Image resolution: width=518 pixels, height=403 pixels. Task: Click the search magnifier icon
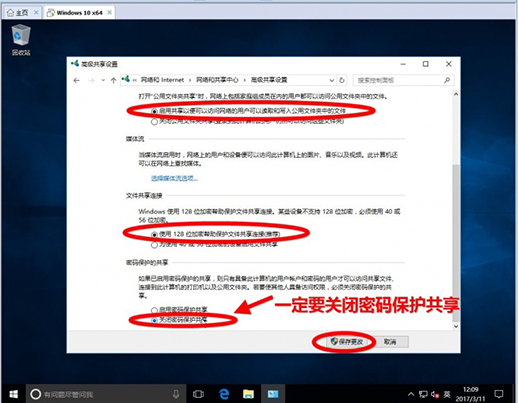447,80
